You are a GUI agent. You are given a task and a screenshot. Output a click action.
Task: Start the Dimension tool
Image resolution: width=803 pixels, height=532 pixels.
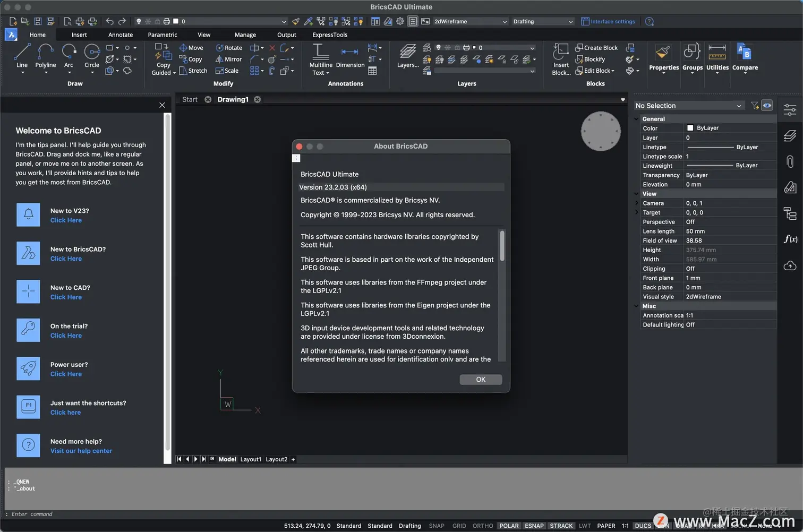(x=350, y=56)
